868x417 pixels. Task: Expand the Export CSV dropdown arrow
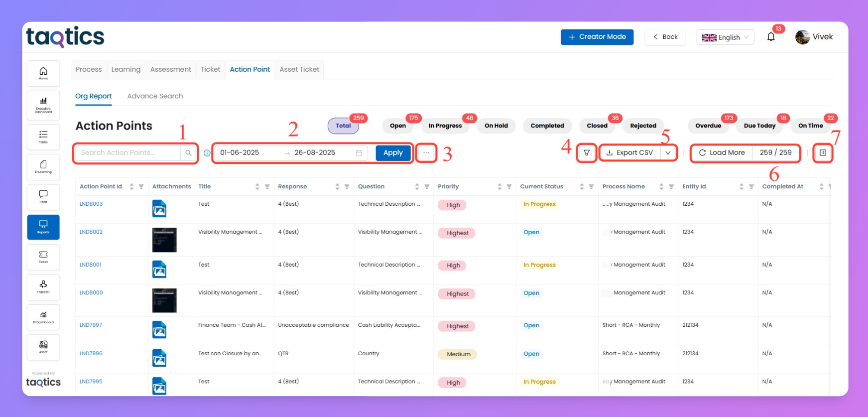pos(668,153)
